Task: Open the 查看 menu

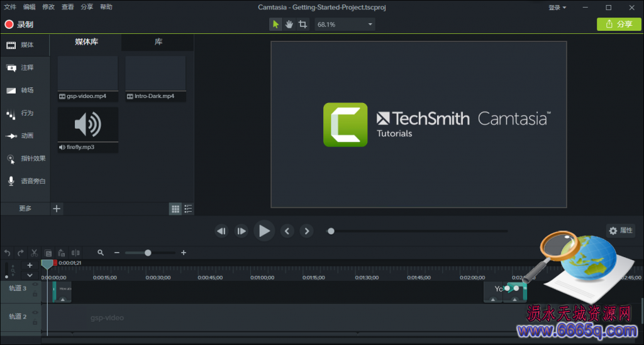Action: (x=68, y=7)
